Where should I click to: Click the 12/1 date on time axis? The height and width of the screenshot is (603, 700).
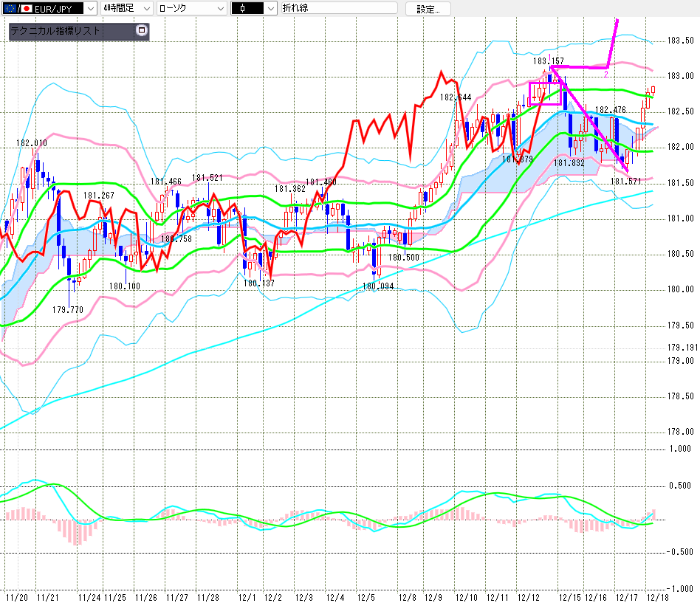coord(247,596)
